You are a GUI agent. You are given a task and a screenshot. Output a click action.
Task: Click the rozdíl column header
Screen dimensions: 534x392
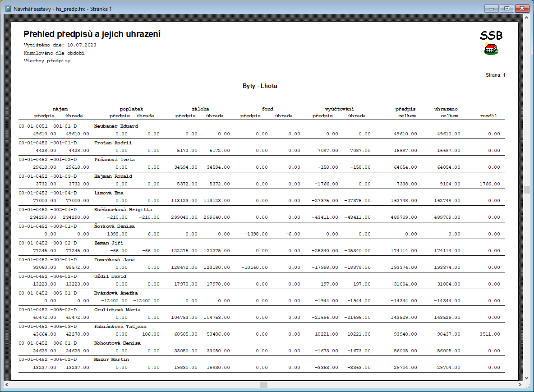488,116
